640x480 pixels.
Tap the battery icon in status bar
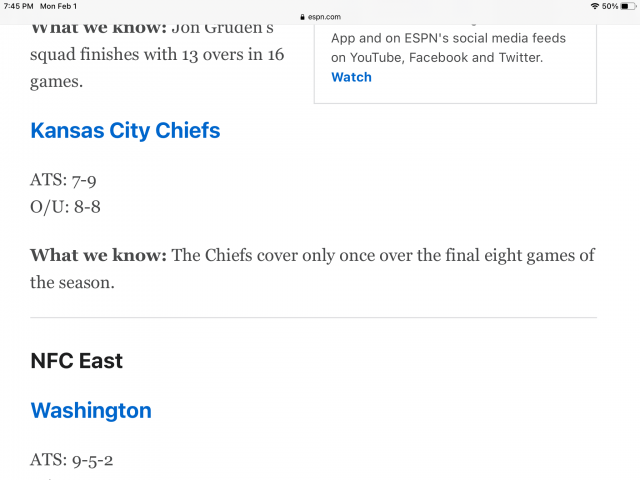(x=628, y=6)
